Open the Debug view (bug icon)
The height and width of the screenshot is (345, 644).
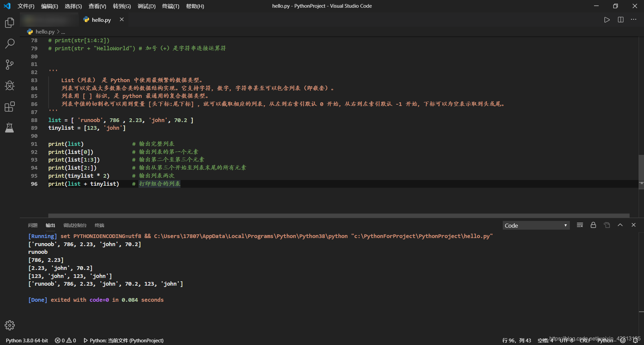(x=10, y=85)
